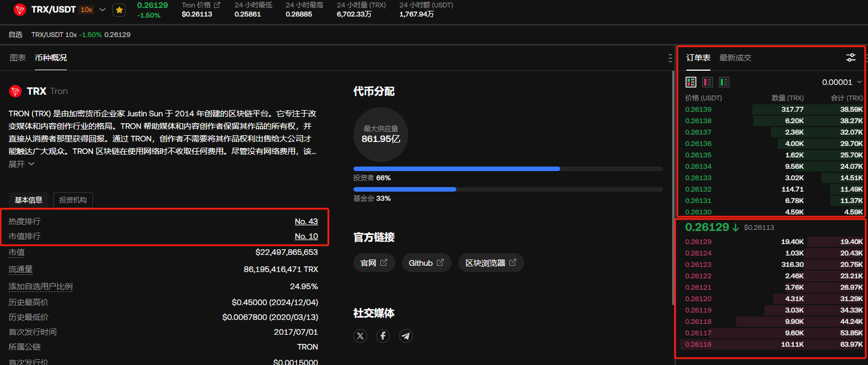The image size is (868, 365).
Task: Open order book settings slider icon
Action: (x=851, y=58)
